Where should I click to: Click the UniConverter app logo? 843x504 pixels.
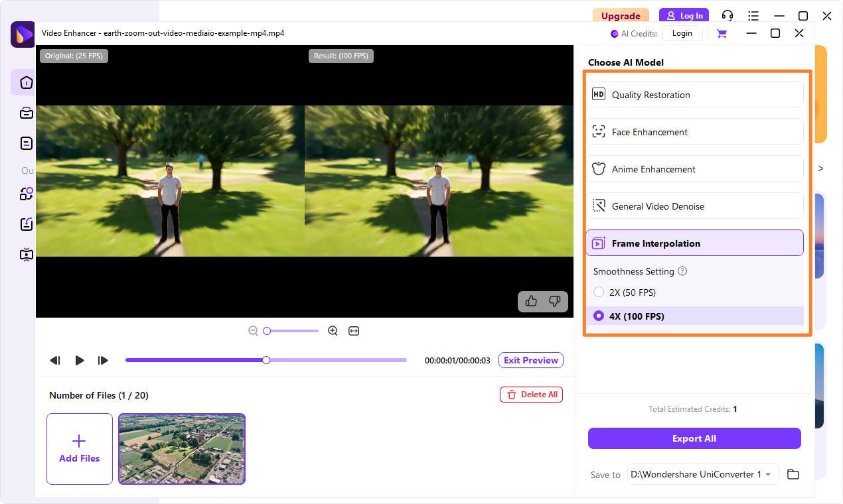tap(23, 34)
